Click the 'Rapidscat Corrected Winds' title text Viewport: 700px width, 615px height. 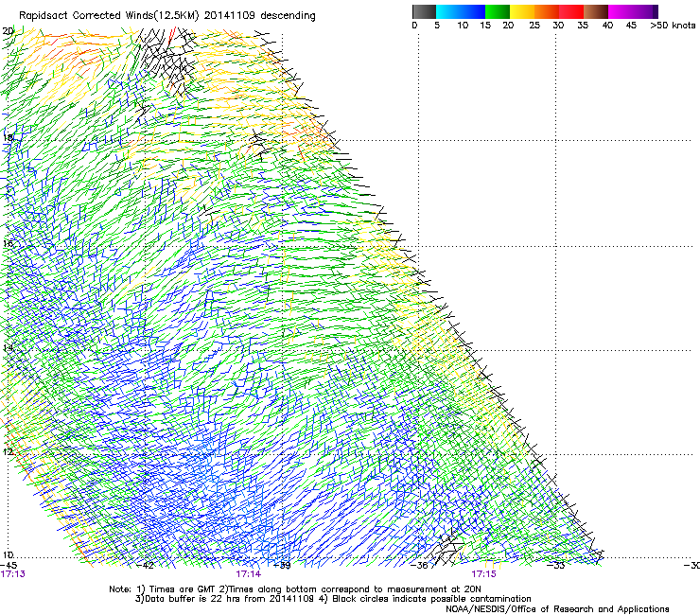coord(86,16)
